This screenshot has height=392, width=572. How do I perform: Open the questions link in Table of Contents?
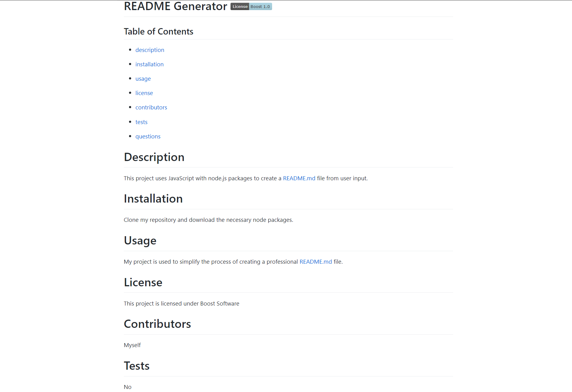(148, 136)
